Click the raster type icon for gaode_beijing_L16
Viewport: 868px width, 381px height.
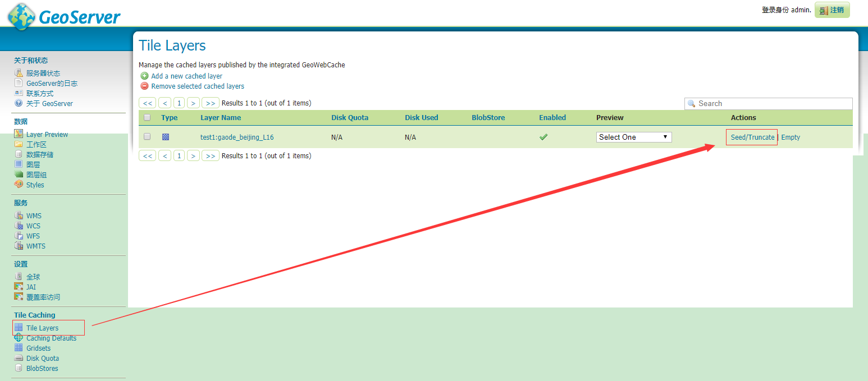click(166, 137)
